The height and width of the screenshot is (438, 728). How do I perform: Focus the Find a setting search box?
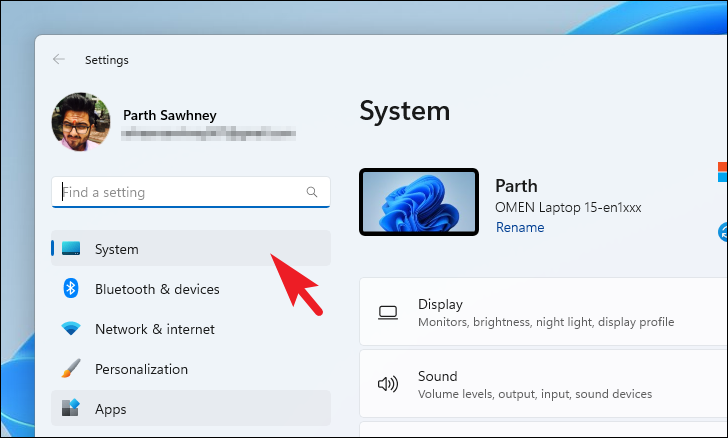[191, 192]
